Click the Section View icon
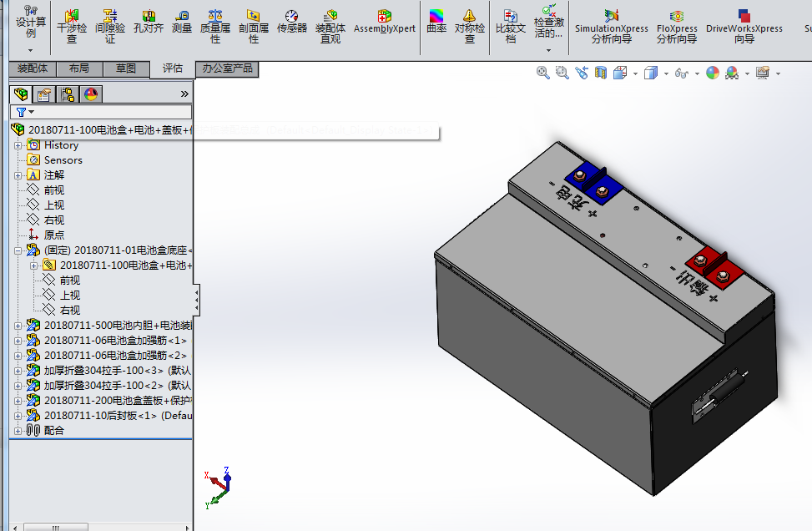The height and width of the screenshot is (531, 812). (x=601, y=73)
